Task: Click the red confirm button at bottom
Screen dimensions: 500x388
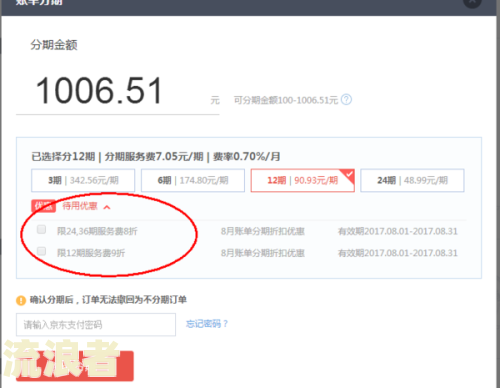Action: [75, 366]
